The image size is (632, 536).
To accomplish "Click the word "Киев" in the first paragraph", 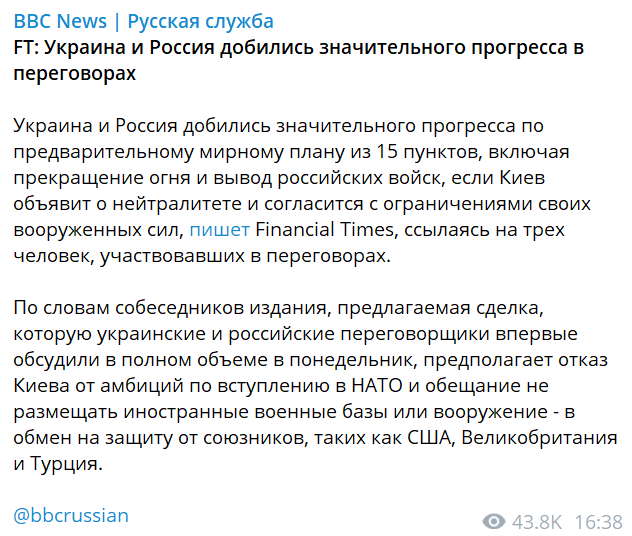I will [522, 178].
